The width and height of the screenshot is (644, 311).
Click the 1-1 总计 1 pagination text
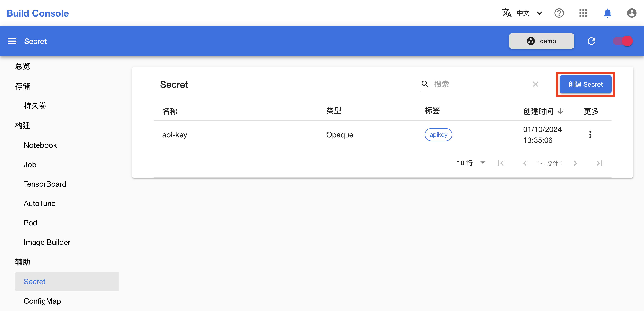(x=550, y=163)
